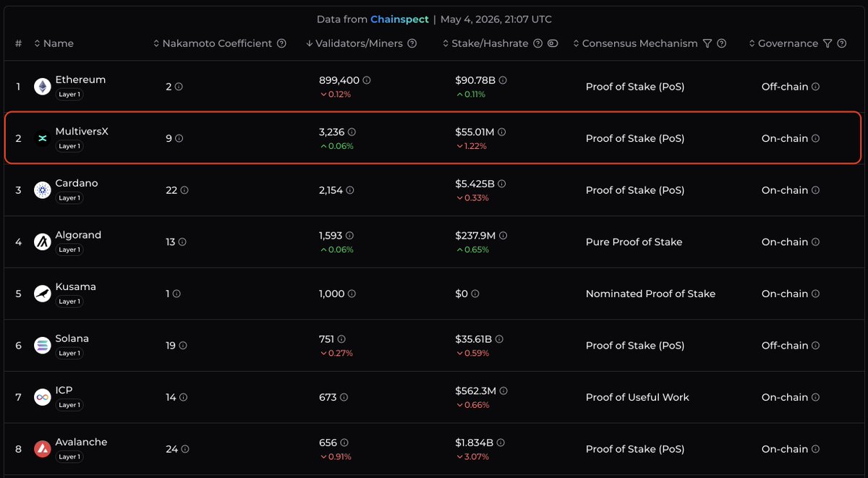Image resolution: width=868 pixels, height=478 pixels.
Task: Click the Kusama logo icon
Action: 43,294
